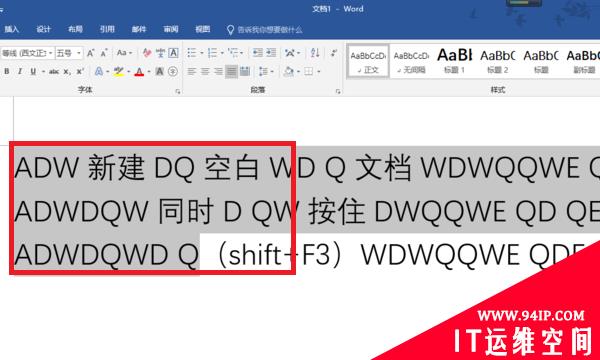This screenshot has height=360, width=600.
Task: Click the Character Shading icon
Action: coord(160,72)
